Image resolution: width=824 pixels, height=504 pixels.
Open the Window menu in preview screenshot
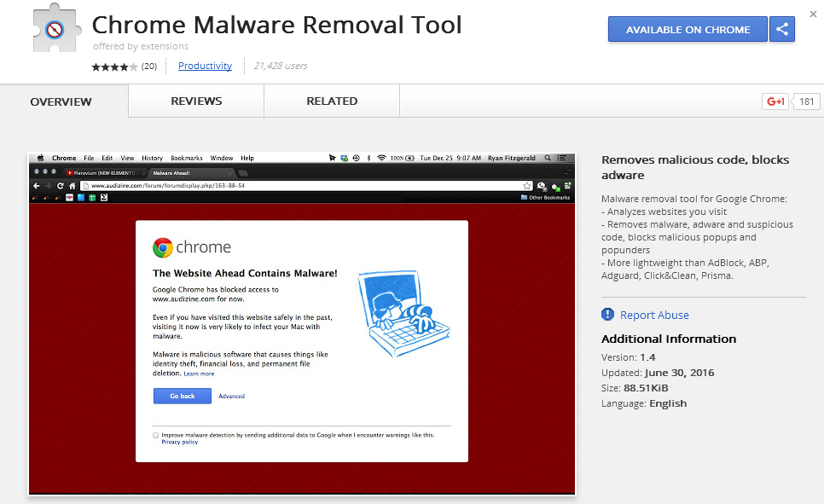pos(222,158)
